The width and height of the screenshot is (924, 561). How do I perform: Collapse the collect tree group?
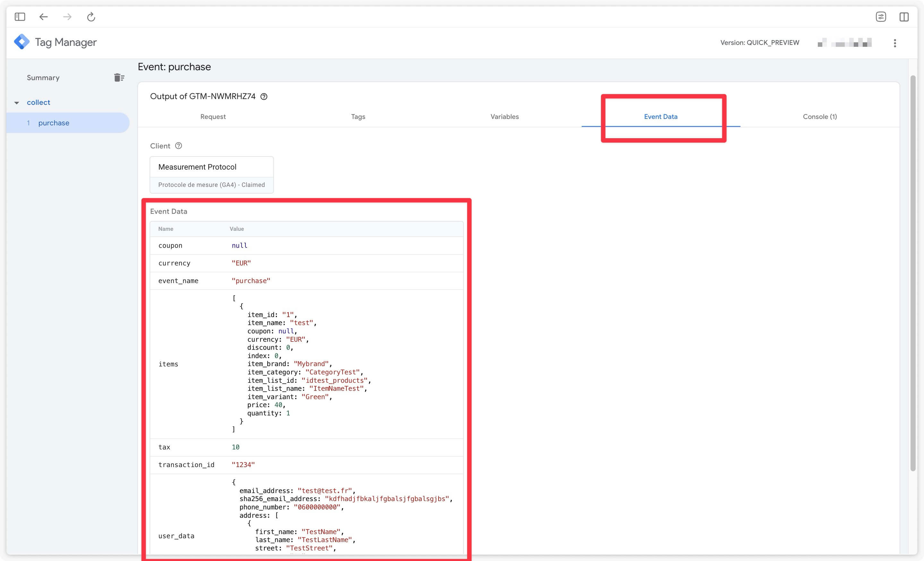pyautogui.click(x=17, y=103)
